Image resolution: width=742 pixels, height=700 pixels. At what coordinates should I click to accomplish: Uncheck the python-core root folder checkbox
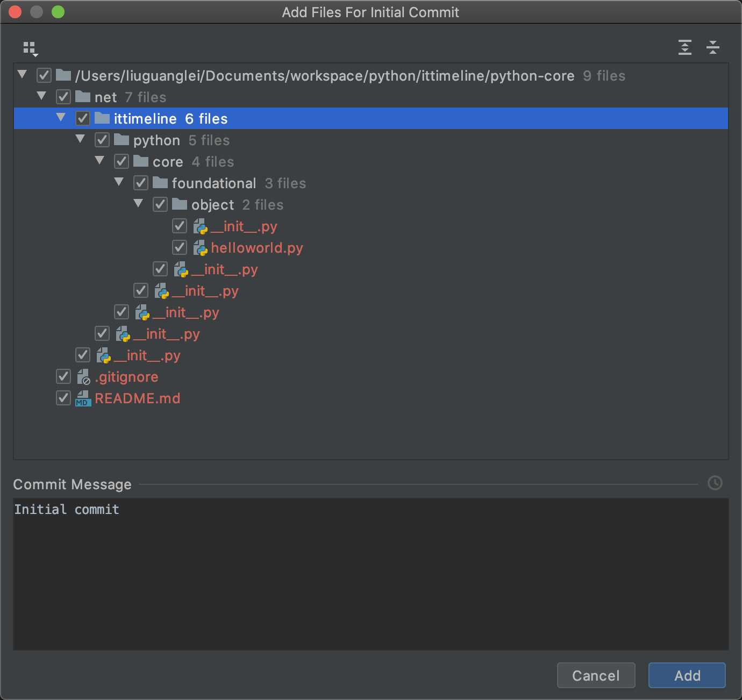point(44,75)
